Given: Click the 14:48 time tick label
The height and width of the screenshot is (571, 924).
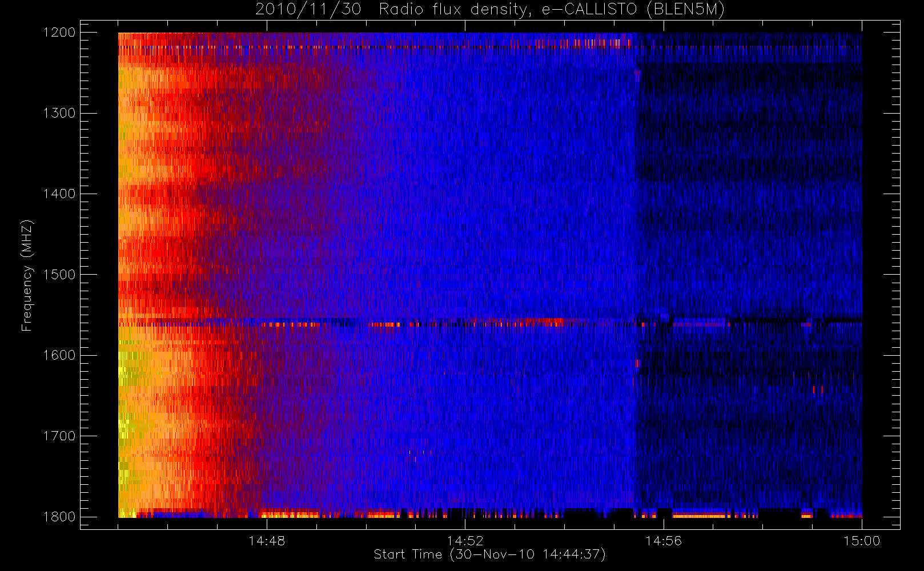Looking at the screenshot, I should (267, 541).
